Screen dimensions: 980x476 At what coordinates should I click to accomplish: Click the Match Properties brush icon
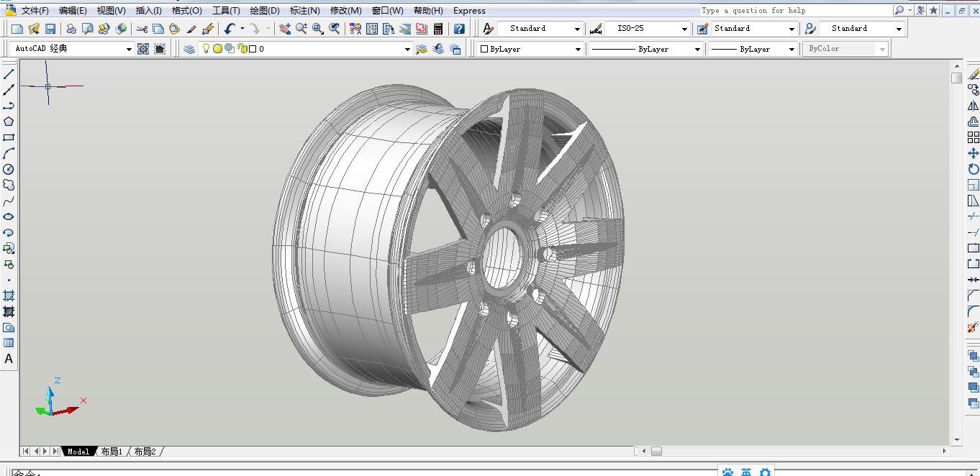pyautogui.click(x=191, y=29)
